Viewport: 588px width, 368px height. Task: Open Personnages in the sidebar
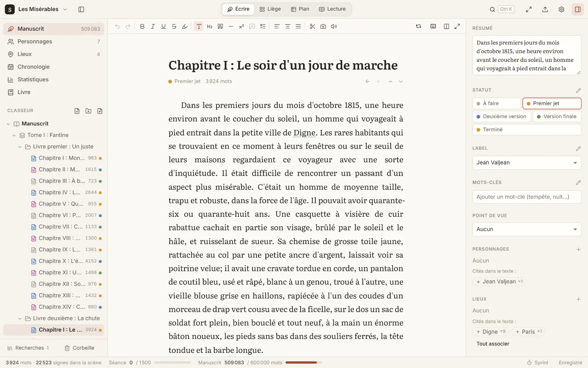pyautogui.click(x=54, y=42)
